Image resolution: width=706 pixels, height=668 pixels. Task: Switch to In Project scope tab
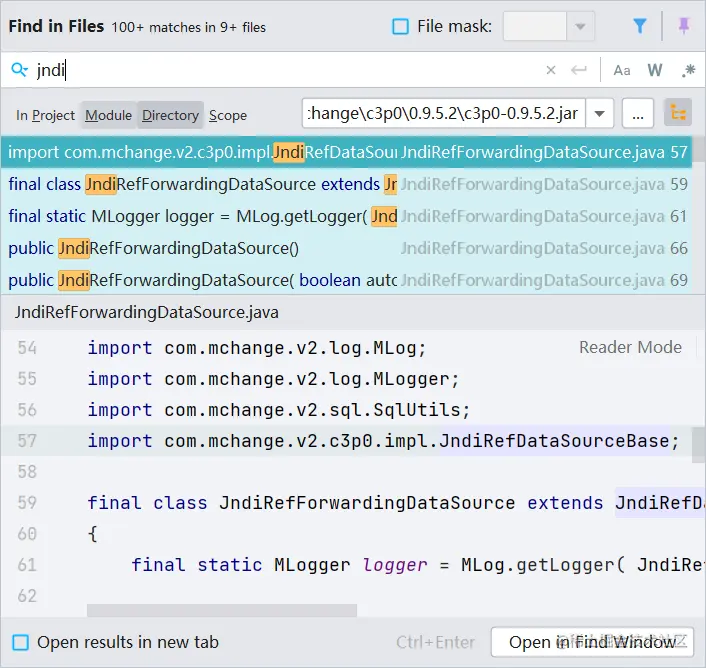(45, 116)
